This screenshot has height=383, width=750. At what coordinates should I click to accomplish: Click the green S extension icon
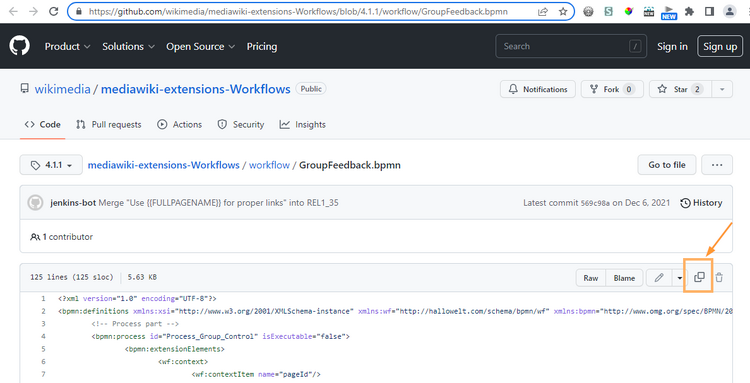pyautogui.click(x=608, y=11)
